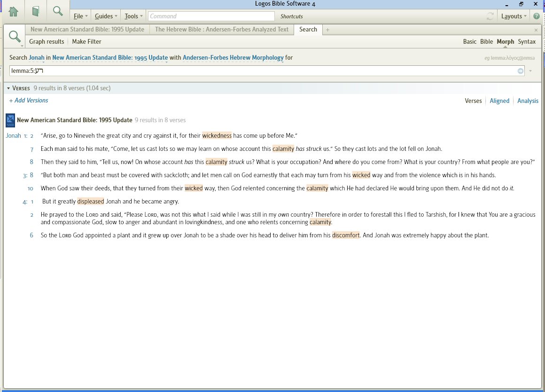Click Add Versions link
The image size is (545, 392).
pyautogui.click(x=29, y=101)
